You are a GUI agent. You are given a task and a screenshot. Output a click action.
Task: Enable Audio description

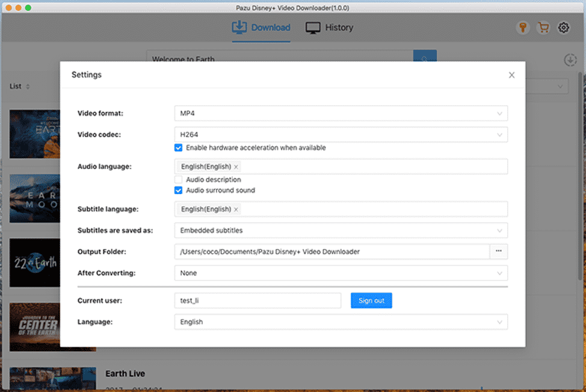coord(179,179)
